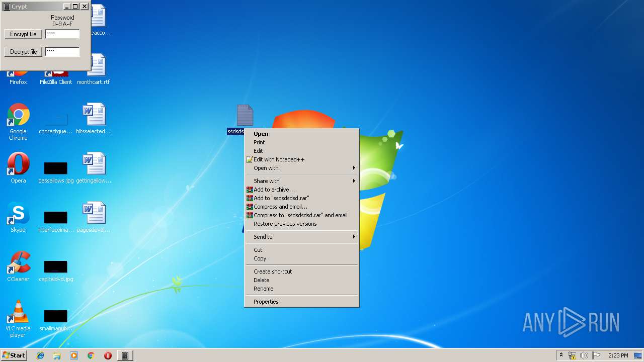Choose Compress and email...
This screenshot has width=644, height=362.
pos(302,207)
